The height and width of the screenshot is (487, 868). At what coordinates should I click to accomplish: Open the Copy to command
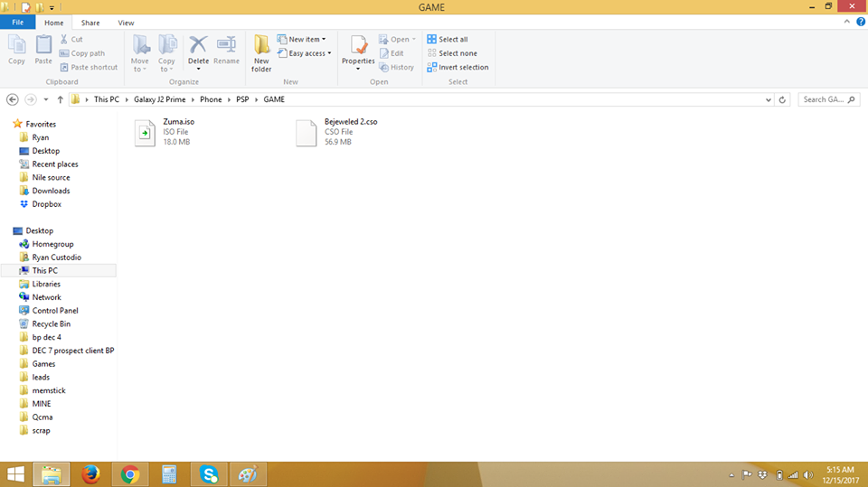click(166, 53)
